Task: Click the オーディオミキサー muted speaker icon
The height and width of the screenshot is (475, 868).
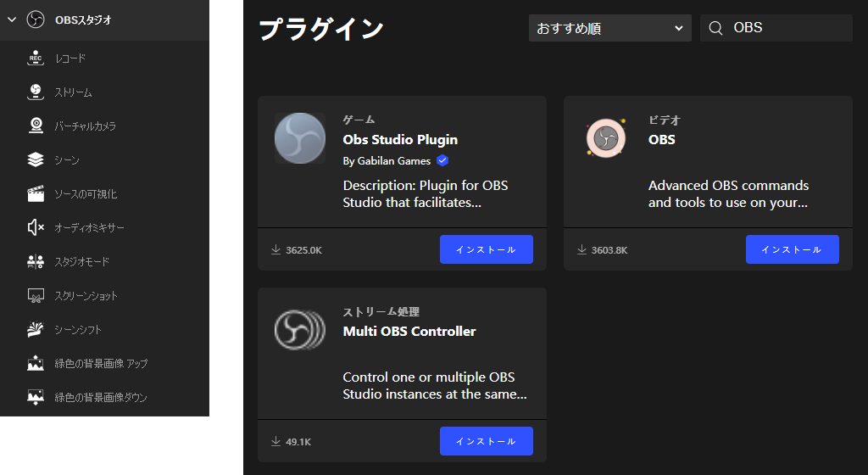Action: click(36, 227)
